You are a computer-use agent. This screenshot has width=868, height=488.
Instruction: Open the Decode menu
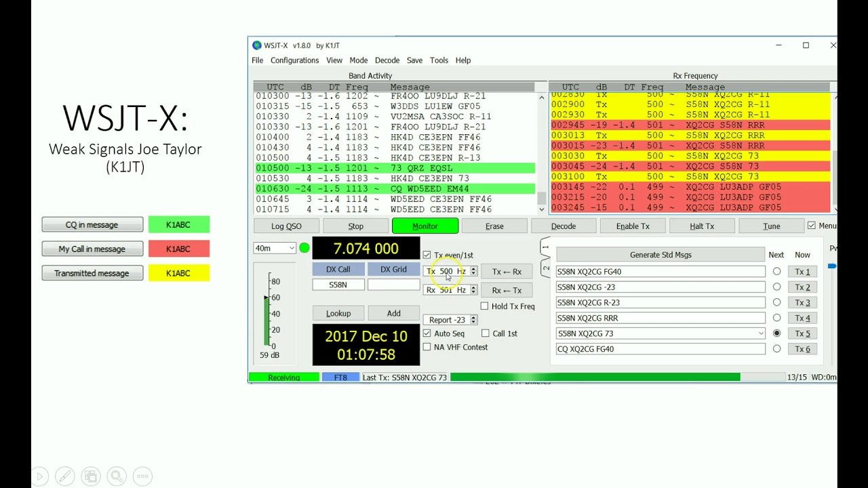point(387,60)
